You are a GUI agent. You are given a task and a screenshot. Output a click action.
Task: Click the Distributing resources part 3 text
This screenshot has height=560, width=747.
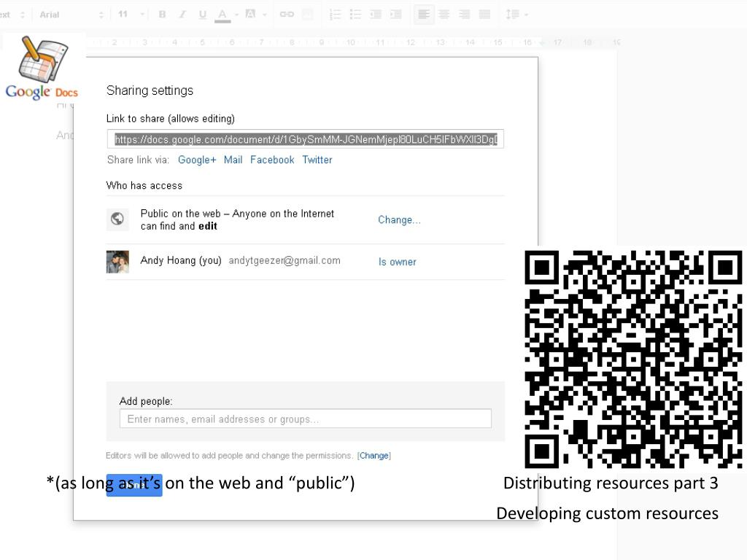(611, 483)
